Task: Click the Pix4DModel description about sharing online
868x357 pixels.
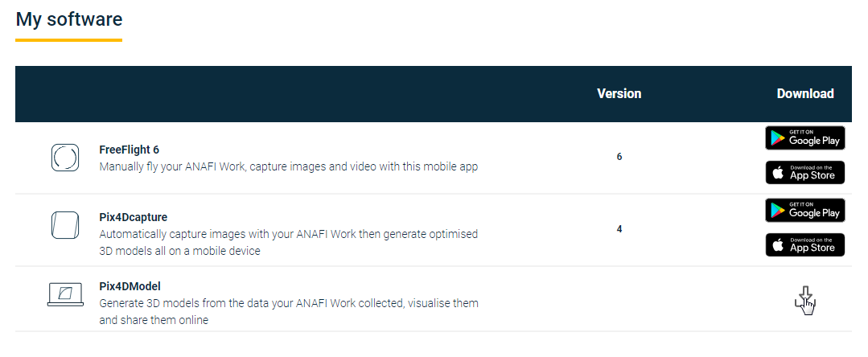Action: (289, 312)
